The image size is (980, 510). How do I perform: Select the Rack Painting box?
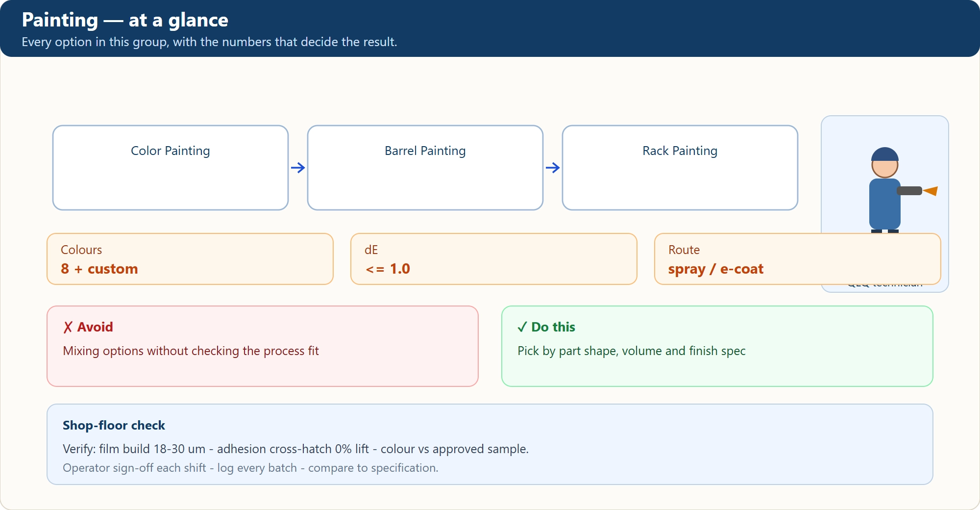[680, 168]
